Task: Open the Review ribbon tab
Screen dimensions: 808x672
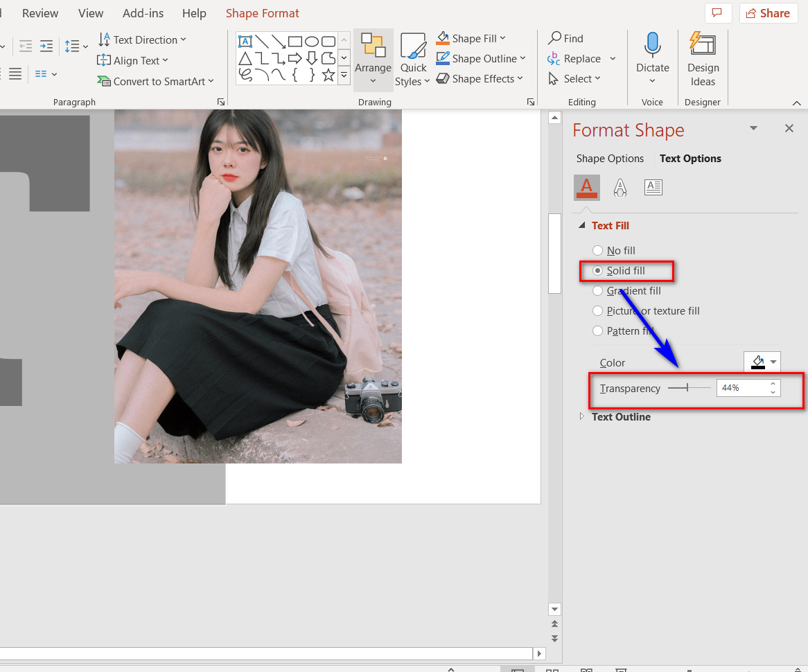Action: tap(40, 13)
